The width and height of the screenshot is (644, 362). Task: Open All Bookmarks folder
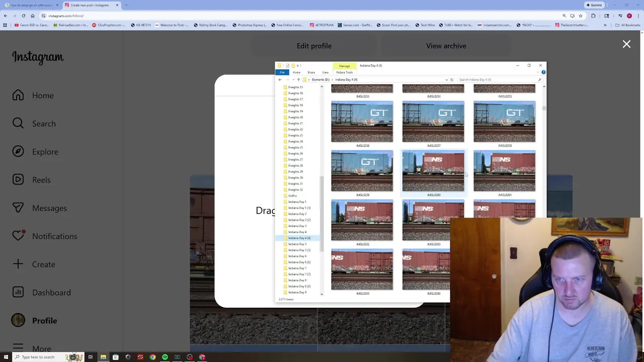[627, 25]
